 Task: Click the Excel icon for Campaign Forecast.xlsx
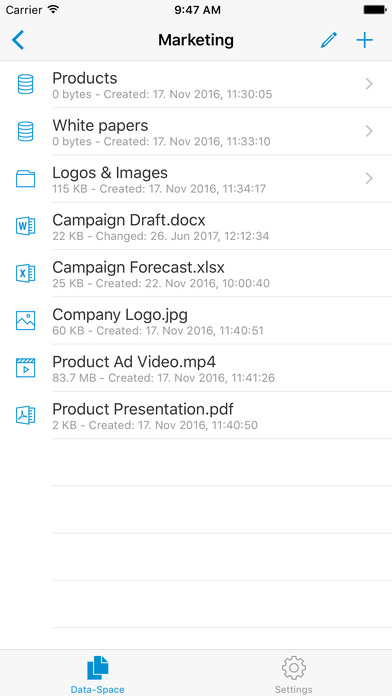pos(25,273)
